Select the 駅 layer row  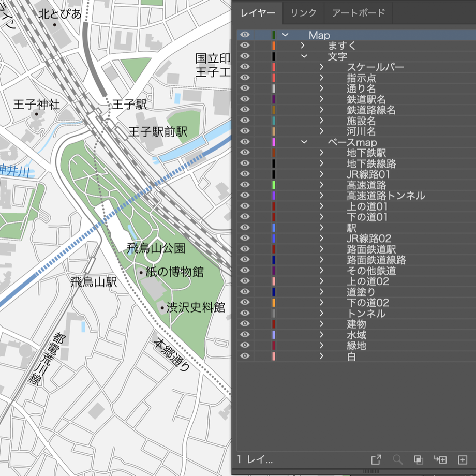pyautogui.click(x=356, y=227)
